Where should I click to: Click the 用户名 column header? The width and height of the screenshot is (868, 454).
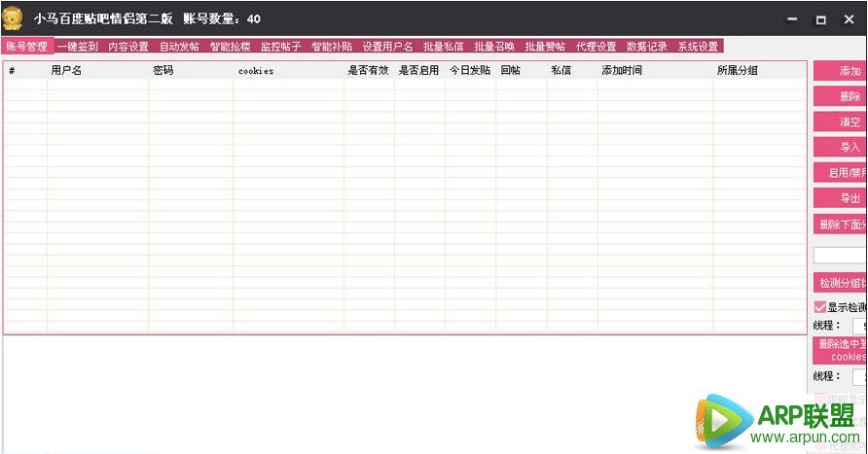pos(98,70)
